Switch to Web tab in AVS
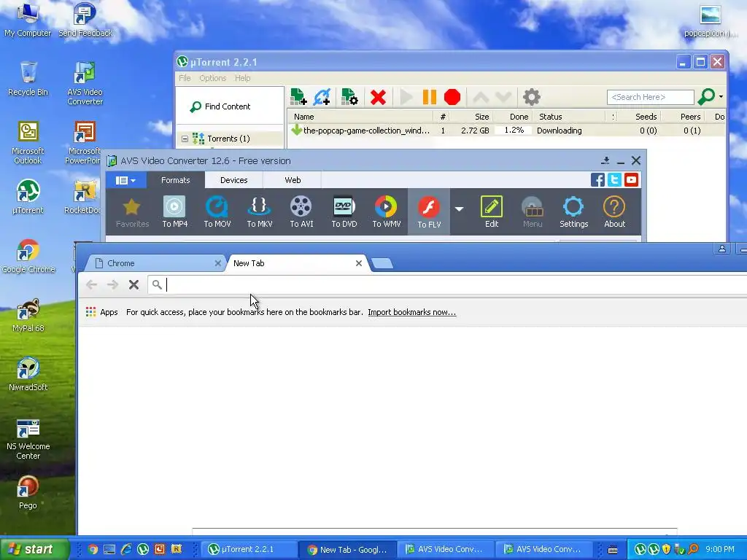Viewport: 747px width, 560px height. [x=293, y=181]
